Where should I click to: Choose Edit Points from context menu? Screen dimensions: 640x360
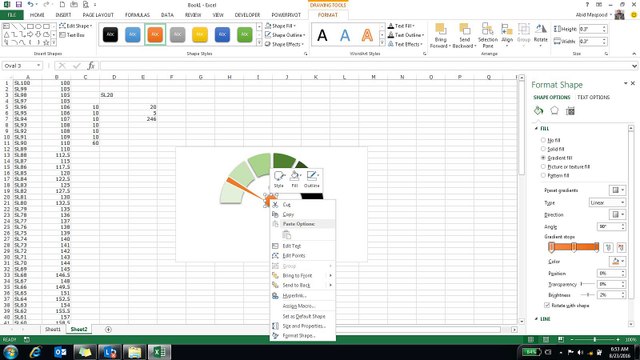302,256
